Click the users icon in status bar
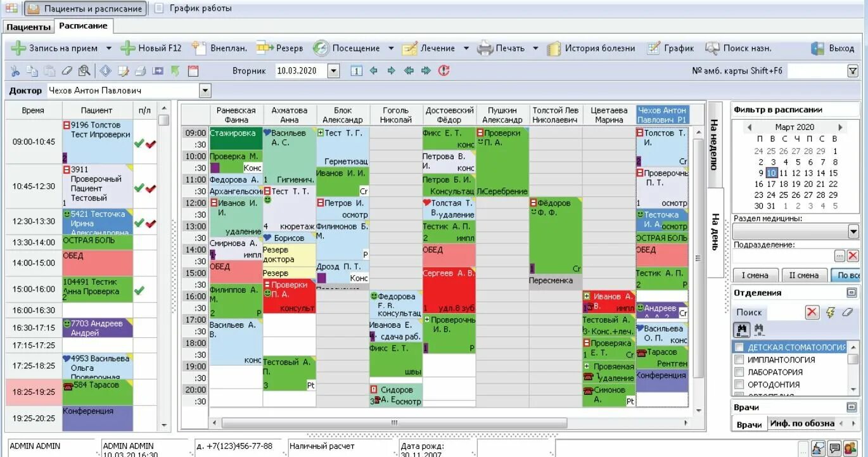This screenshot has height=457, width=868. coord(850,448)
